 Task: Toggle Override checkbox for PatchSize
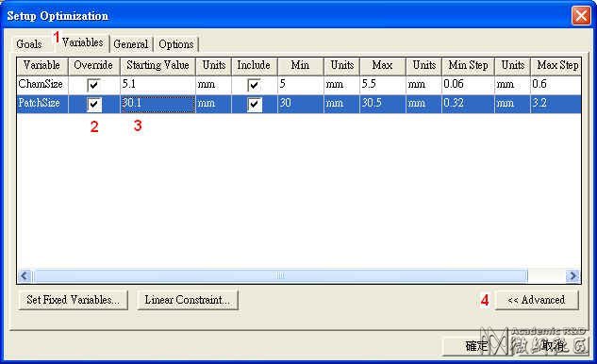(94, 104)
